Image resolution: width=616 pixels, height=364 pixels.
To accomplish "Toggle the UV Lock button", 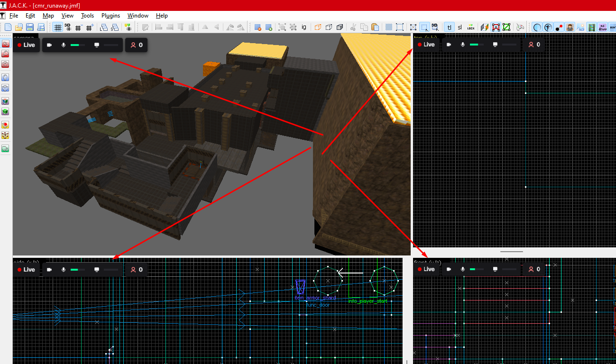I will click(470, 27).
